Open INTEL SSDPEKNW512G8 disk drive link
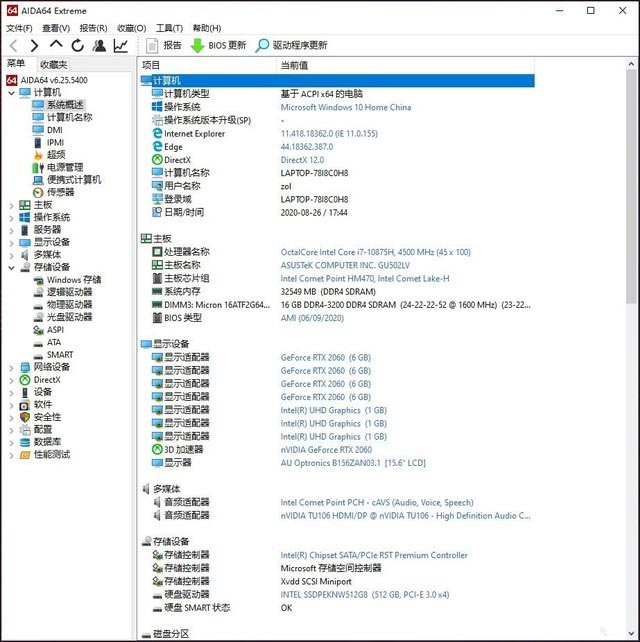 [x=364, y=595]
